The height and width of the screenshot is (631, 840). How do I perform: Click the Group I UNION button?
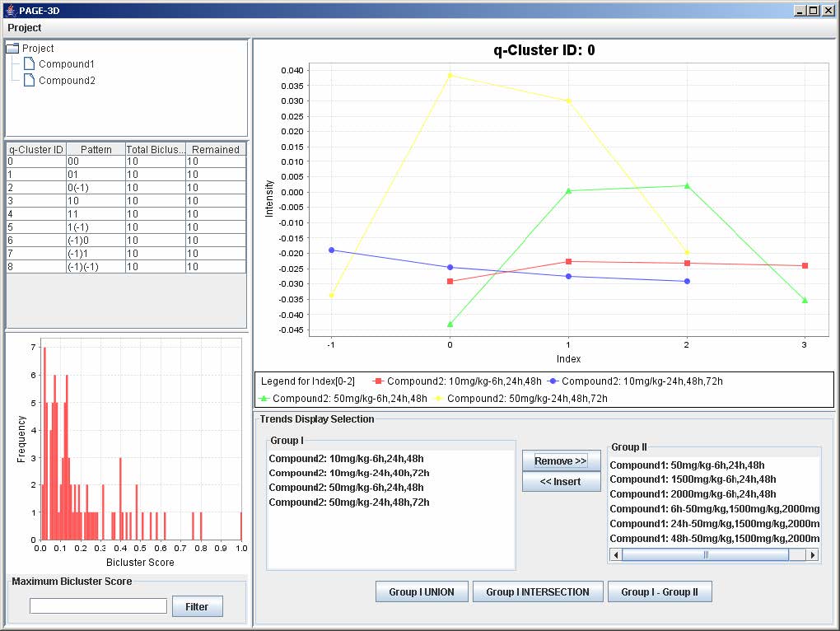[422, 592]
